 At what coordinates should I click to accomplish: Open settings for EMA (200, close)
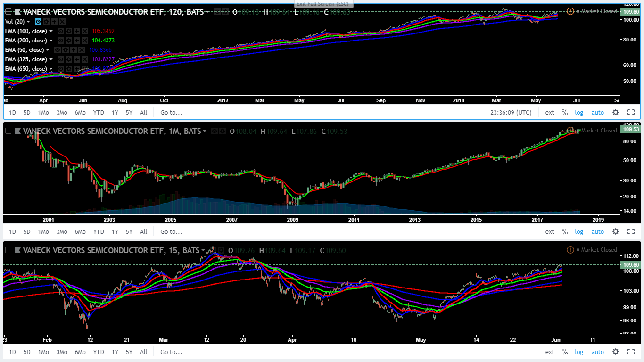click(68, 41)
